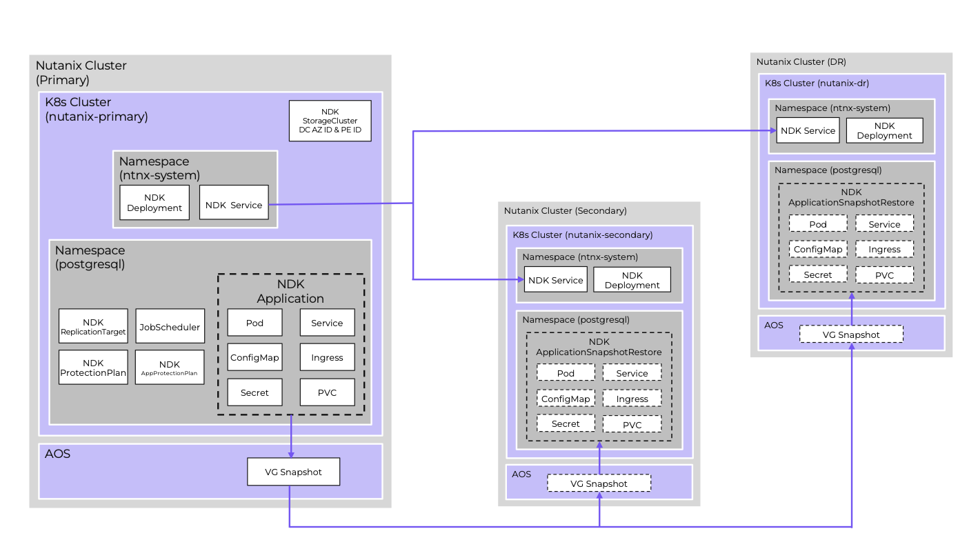Click the NDK StorageCluster box in primary cluster
Screen dimensions: 978x560
(x=330, y=121)
